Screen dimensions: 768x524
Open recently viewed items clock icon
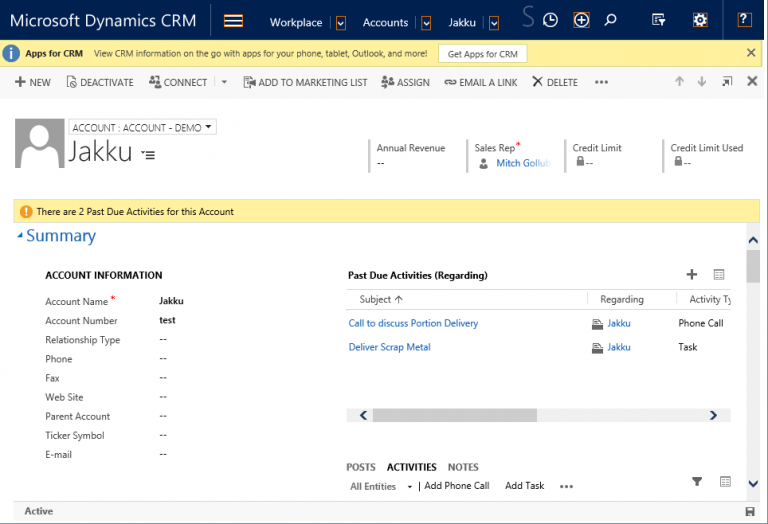point(550,20)
